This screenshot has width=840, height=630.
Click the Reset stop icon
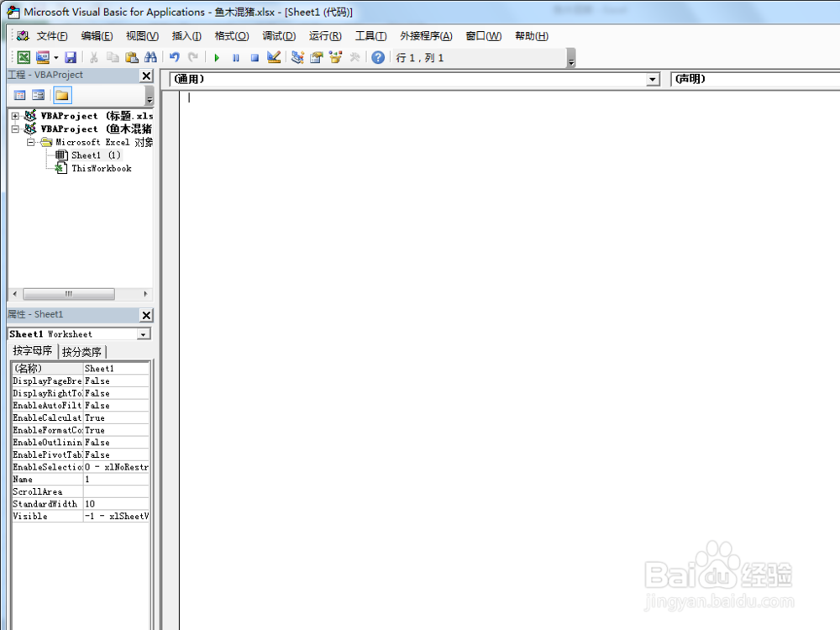coord(255,57)
